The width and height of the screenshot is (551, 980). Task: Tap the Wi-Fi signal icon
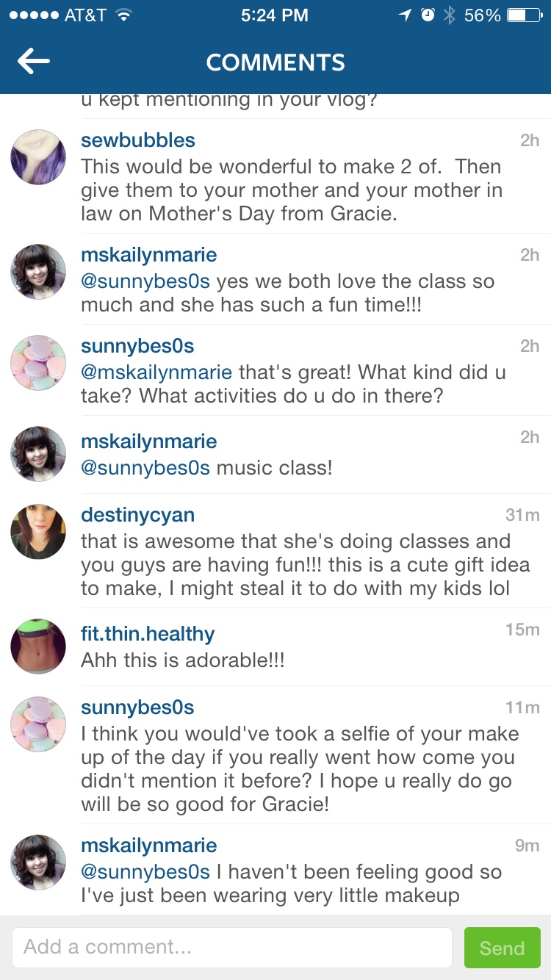123,15
